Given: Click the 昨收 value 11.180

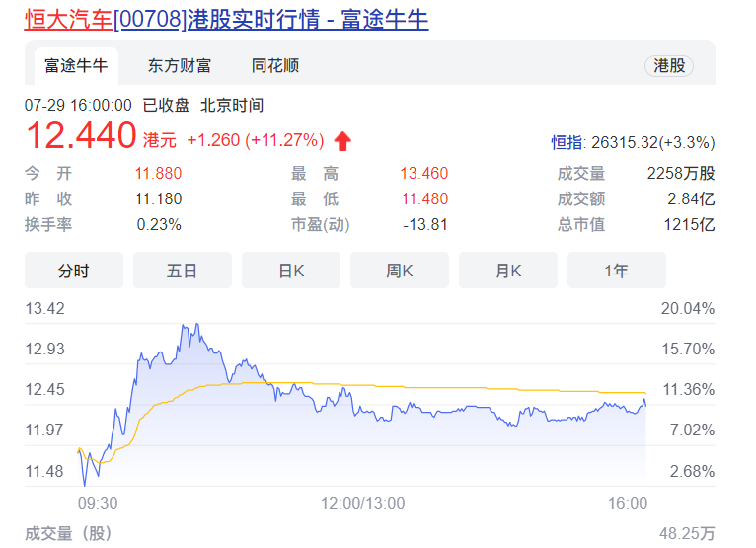Looking at the screenshot, I should [158, 198].
